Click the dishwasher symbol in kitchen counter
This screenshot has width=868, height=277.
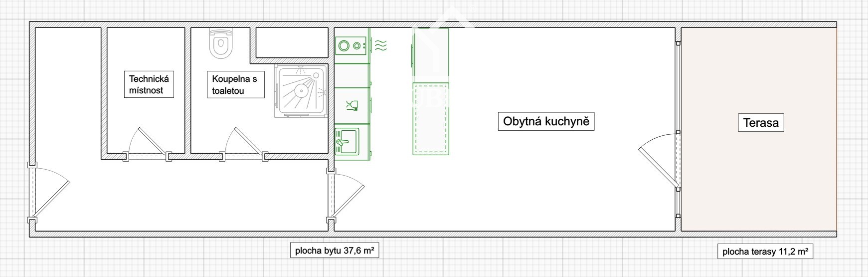click(351, 106)
